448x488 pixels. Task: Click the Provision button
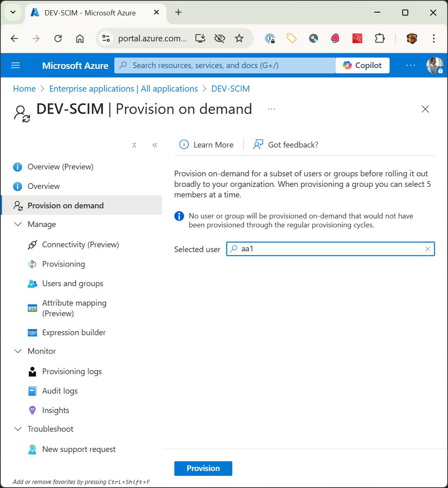click(x=203, y=468)
